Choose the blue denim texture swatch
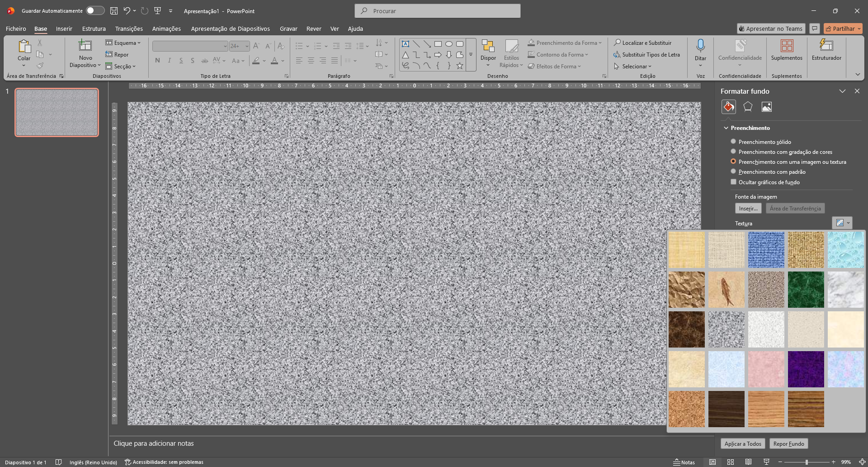This screenshot has width=868, height=467. pos(766,250)
